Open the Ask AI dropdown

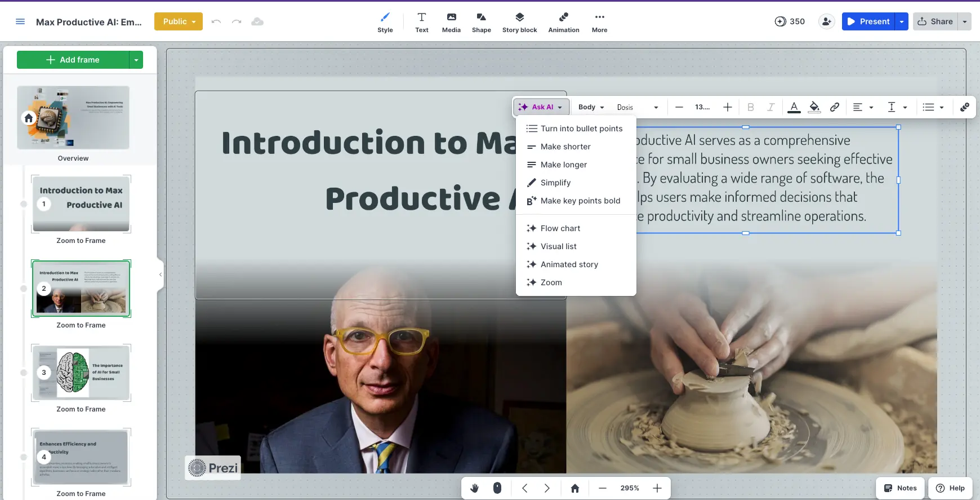541,107
